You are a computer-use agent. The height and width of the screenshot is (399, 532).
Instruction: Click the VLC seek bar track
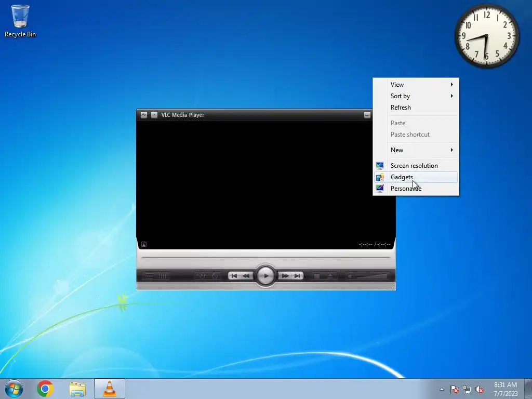coord(265,258)
